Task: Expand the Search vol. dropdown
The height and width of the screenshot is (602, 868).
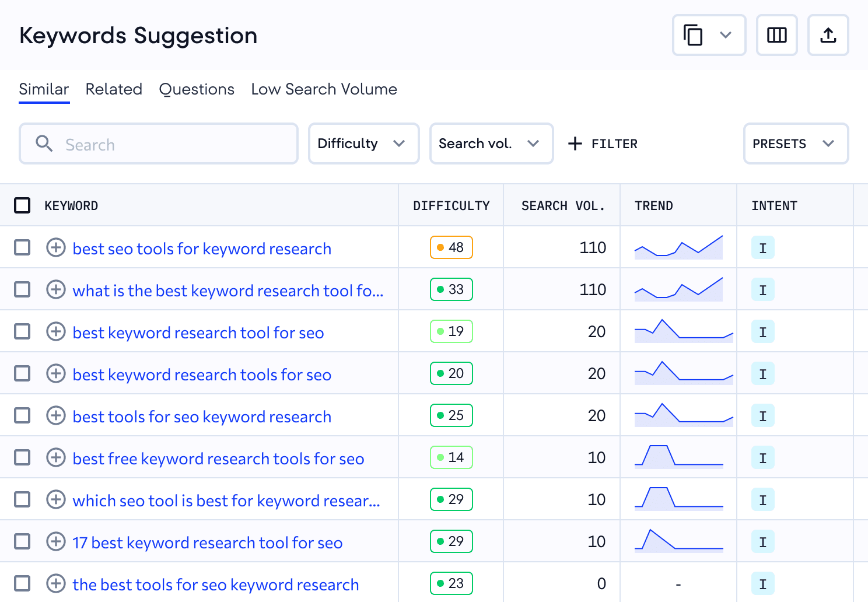Action: 491,143
